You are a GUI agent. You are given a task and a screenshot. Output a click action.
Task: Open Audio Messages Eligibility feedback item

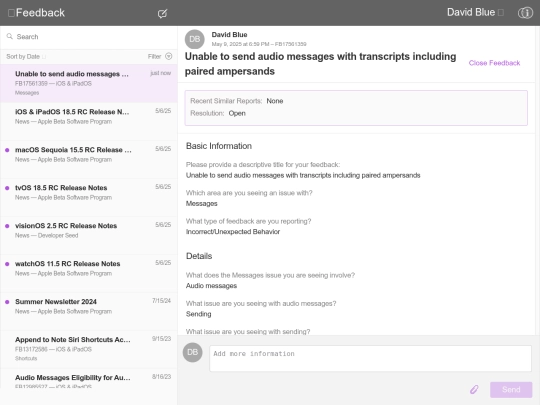coord(89,378)
